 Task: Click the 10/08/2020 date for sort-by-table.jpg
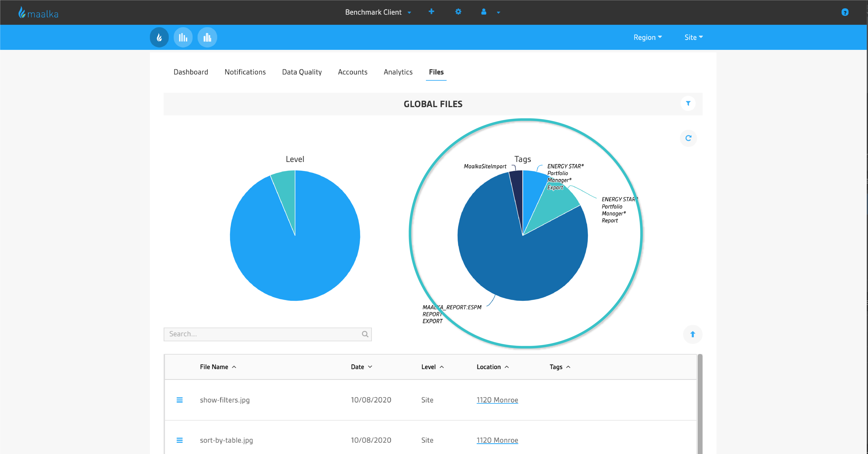371,440
